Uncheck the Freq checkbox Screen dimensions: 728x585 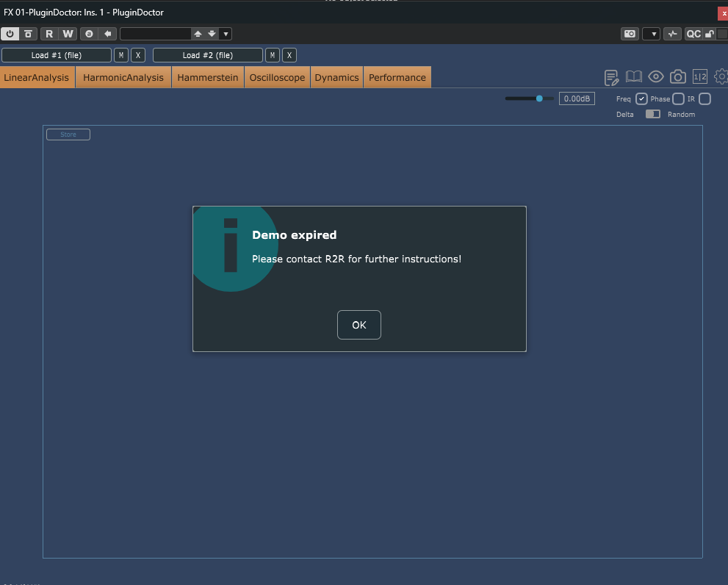click(x=641, y=99)
